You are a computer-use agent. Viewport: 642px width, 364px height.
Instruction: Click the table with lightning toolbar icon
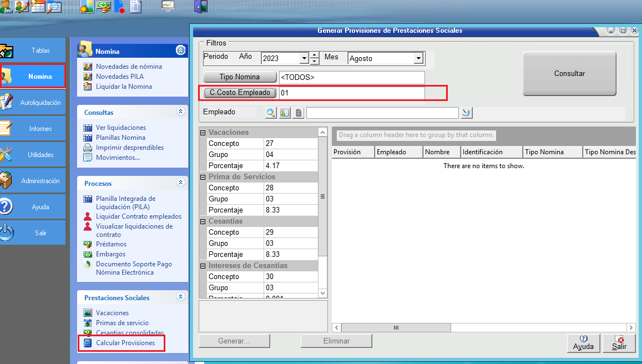coord(38,7)
